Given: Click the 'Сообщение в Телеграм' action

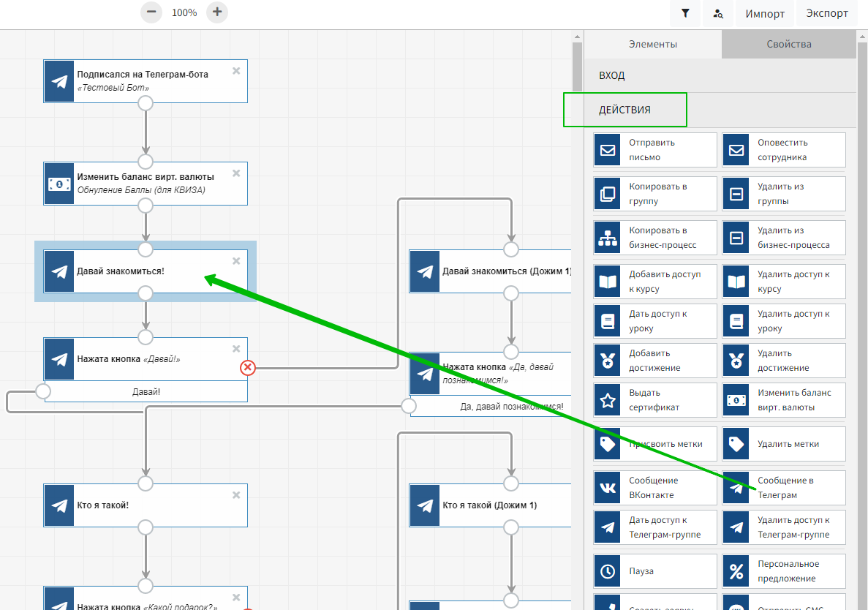Looking at the screenshot, I should pos(785,488).
